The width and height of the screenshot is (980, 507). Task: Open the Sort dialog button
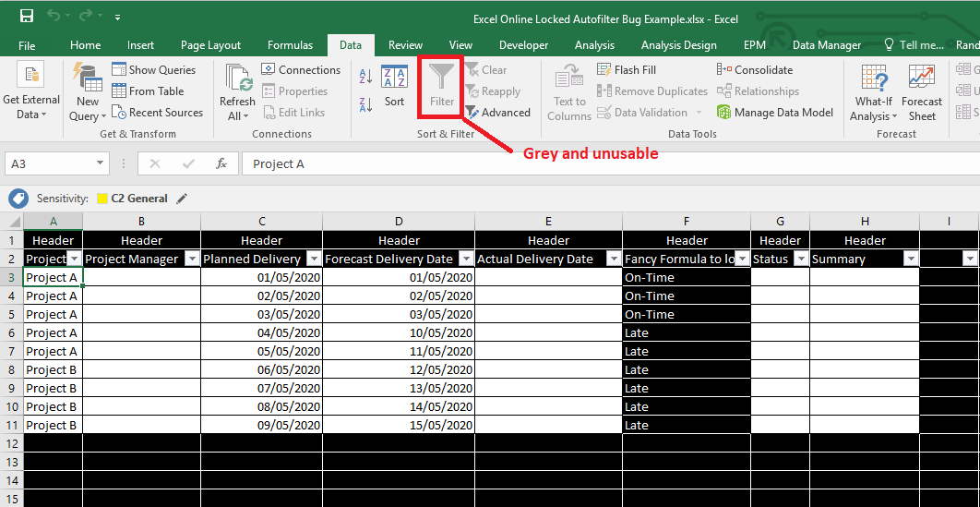pyautogui.click(x=394, y=86)
